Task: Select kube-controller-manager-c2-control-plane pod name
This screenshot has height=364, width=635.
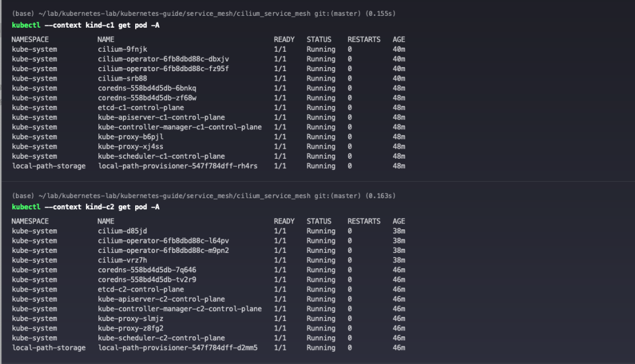Action: 180,309
